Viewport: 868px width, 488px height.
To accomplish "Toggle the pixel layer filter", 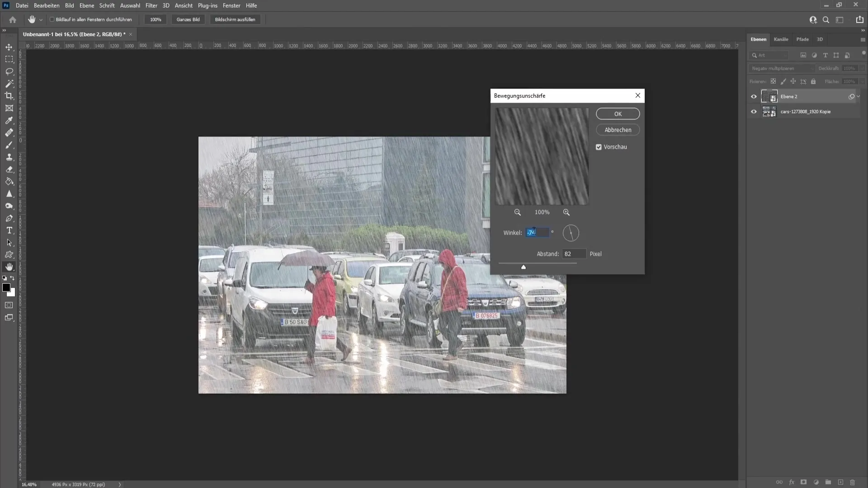I will click(x=803, y=55).
